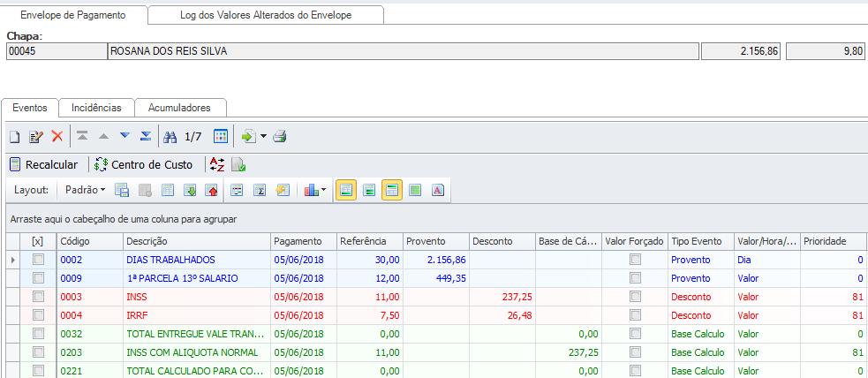Viewport: 868px width, 378px height.
Task: Go to the last record arrow
Action: (146, 136)
